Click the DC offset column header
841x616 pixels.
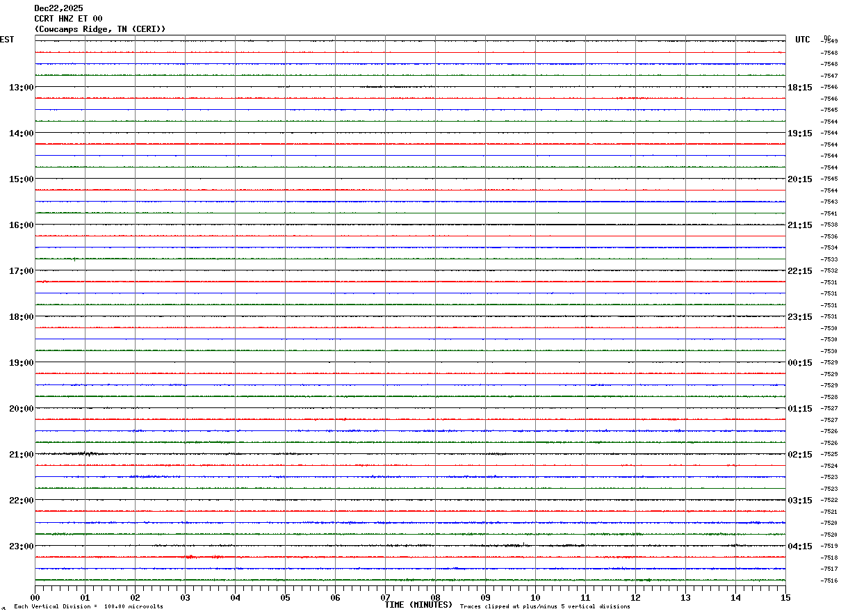[827, 38]
